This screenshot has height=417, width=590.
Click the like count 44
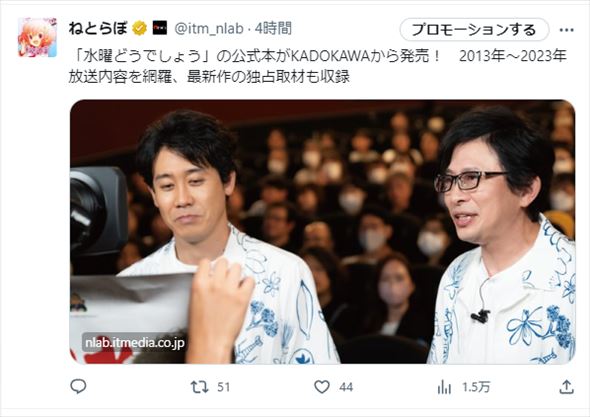346,387
